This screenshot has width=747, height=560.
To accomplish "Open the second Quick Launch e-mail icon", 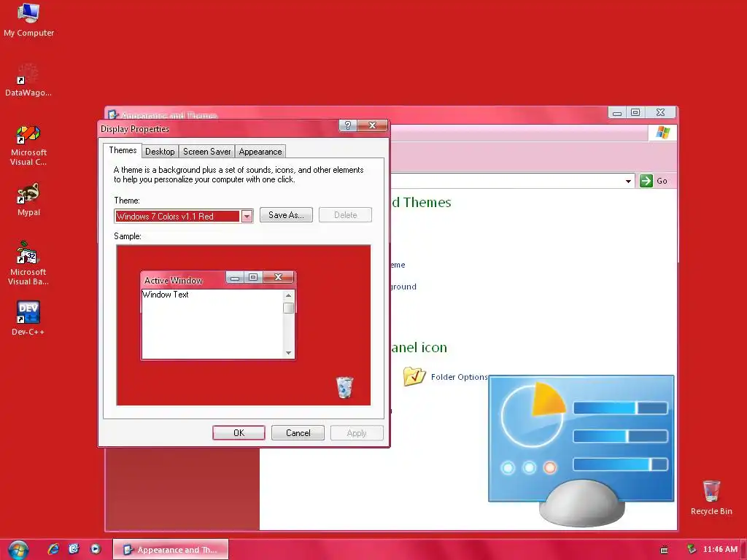I will tap(74, 549).
